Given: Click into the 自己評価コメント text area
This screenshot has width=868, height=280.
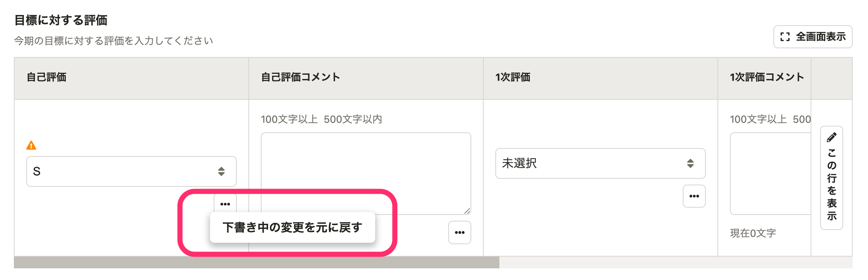Looking at the screenshot, I should pyautogui.click(x=366, y=173).
